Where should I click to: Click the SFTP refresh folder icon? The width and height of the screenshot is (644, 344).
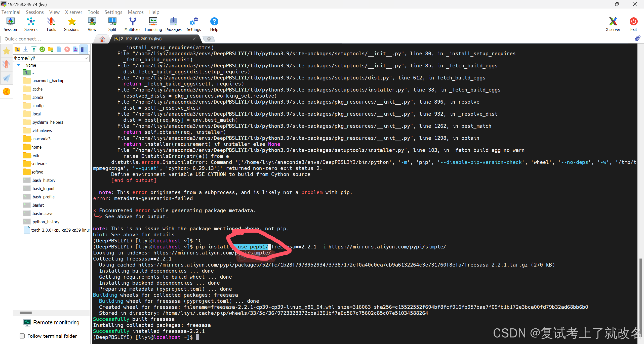(42, 50)
